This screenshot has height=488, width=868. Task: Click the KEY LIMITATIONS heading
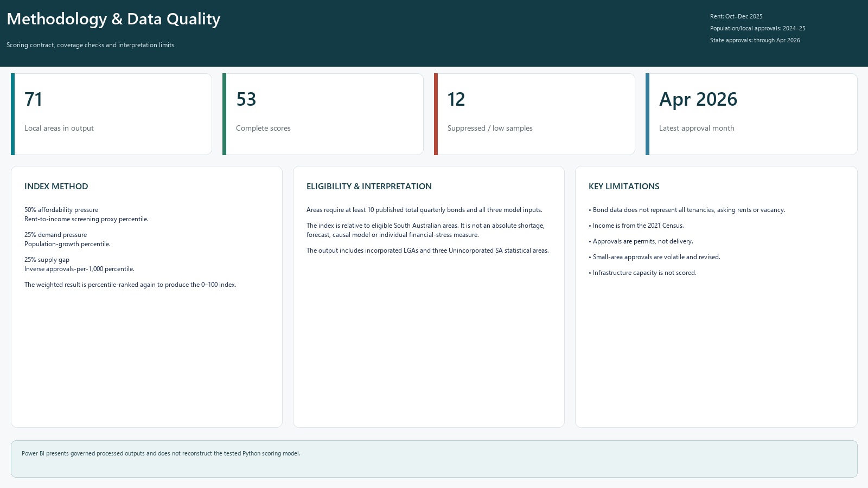click(x=624, y=187)
